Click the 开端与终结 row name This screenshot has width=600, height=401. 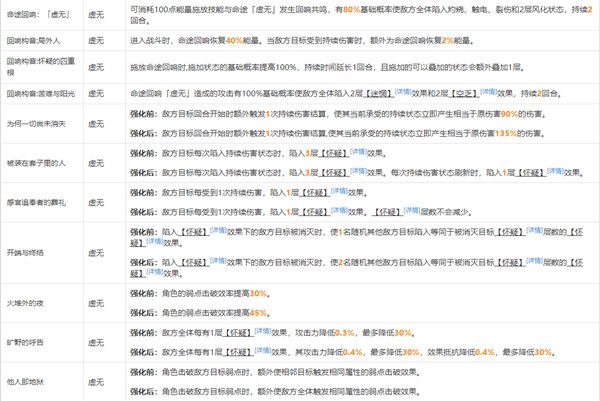[25, 253]
